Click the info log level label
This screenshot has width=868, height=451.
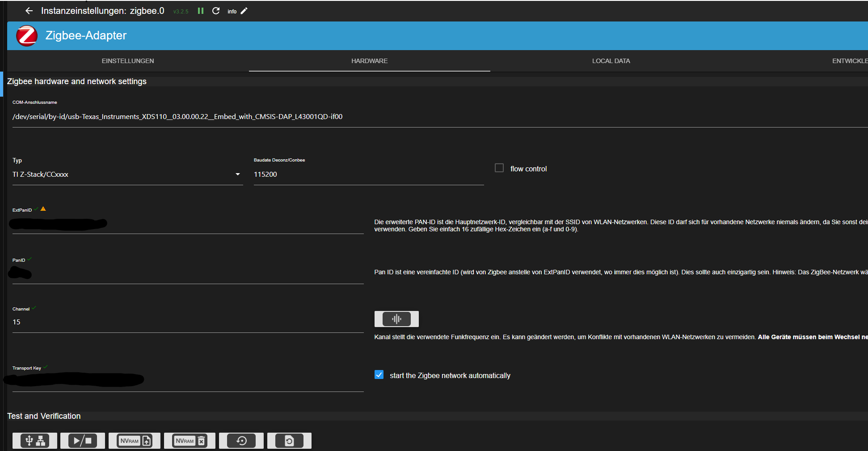pos(232,12)
